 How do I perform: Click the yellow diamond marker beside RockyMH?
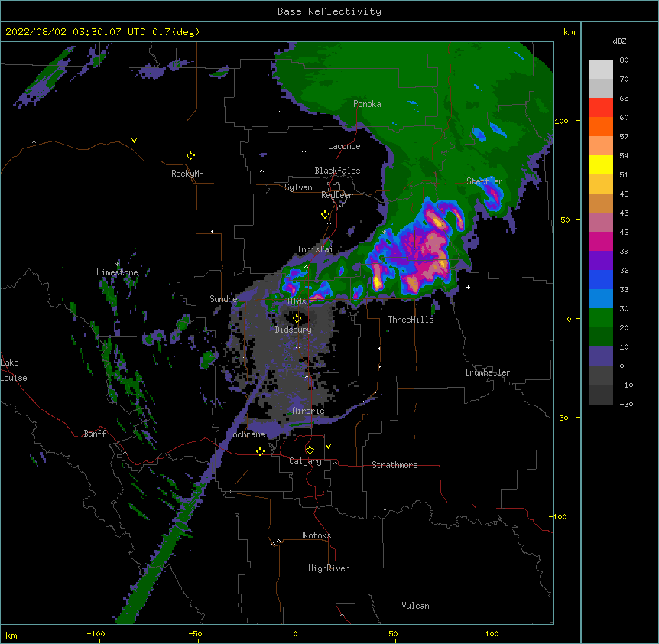coord(191,156)
